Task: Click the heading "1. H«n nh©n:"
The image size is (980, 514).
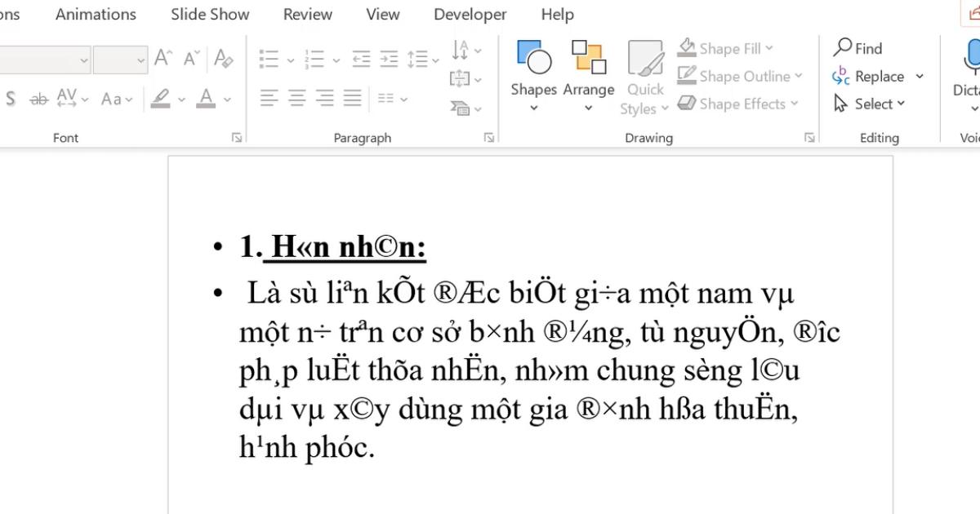Action: point(333,246)
